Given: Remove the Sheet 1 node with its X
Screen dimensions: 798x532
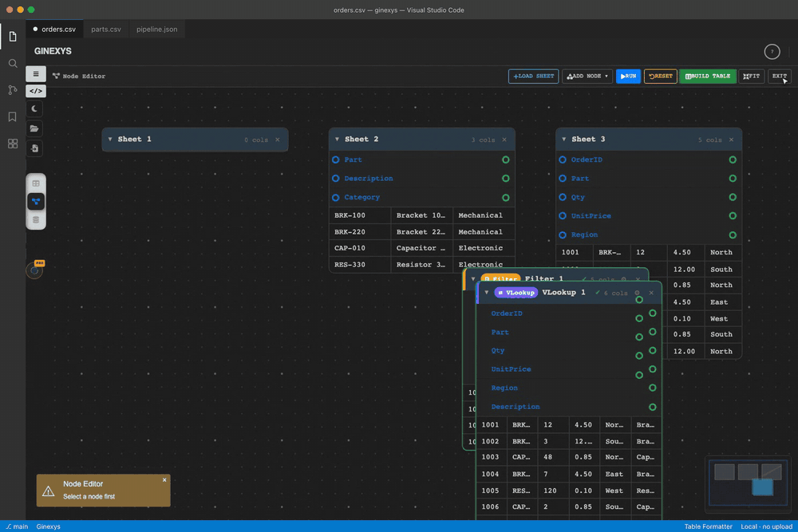Looking at the screenshot, I should tap(278, 140).
